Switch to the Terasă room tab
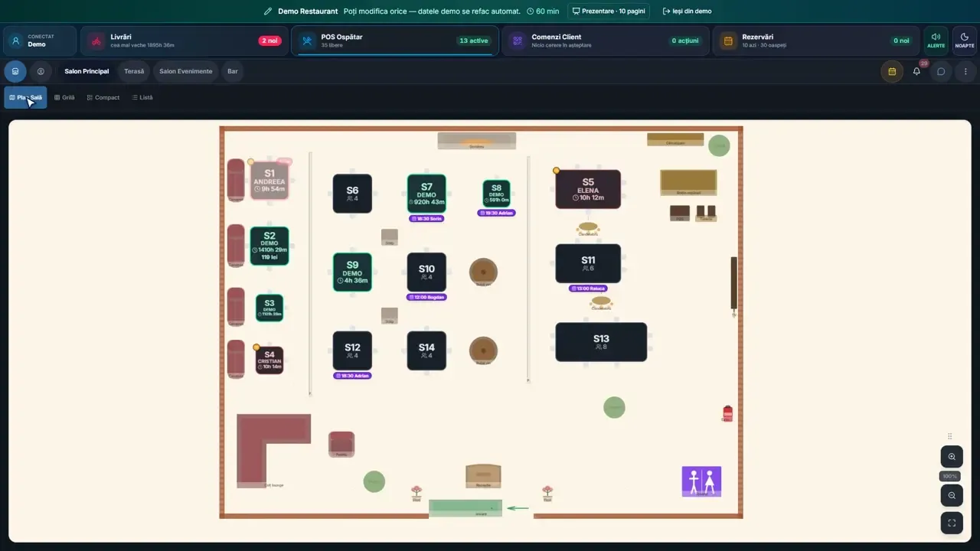Screen dimensions: 980x551 [x=134, y=71]
